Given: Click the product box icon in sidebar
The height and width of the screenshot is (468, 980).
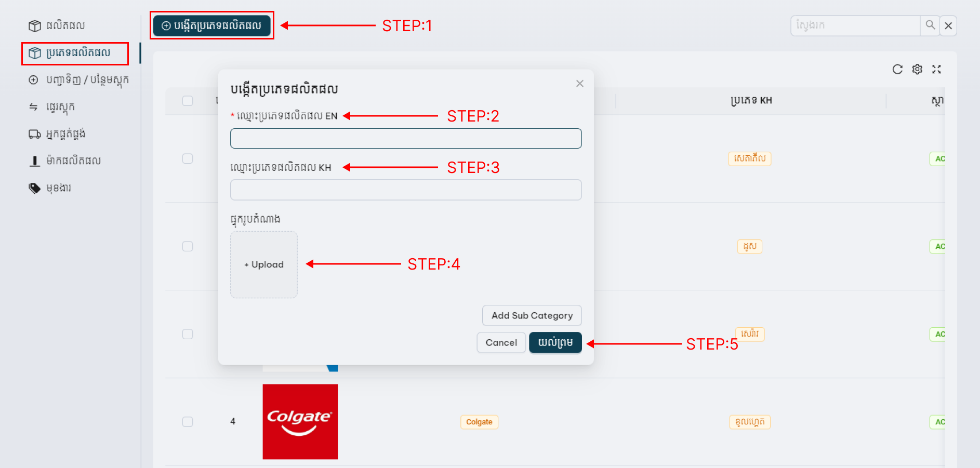Looking at the screenshot, I should click(35, 25).
